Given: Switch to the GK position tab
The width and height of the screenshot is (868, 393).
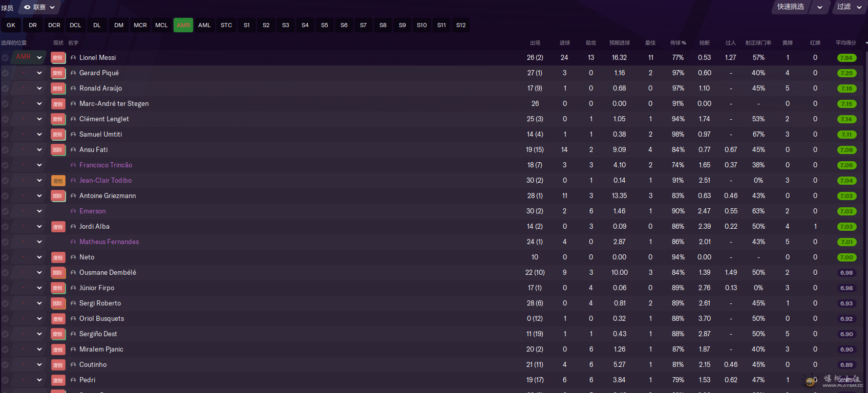Looking at the screenshot, I should coord(11,25).
